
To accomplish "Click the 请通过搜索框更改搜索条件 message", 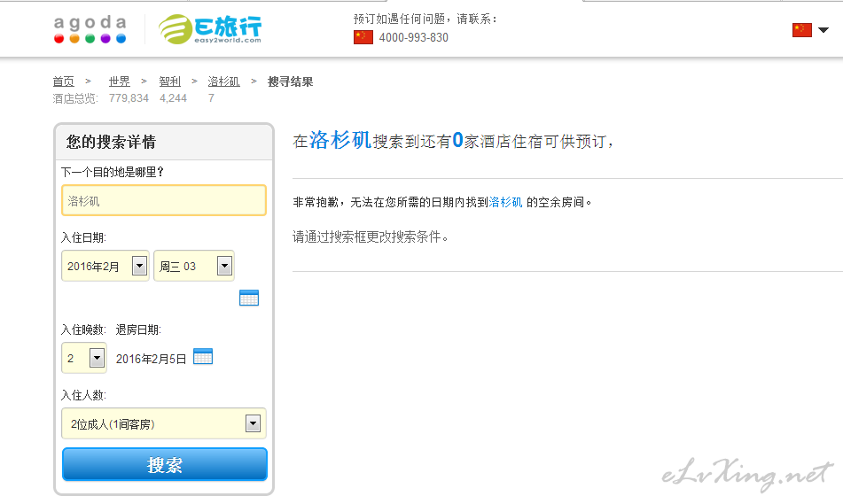I will tap(371, 236).
